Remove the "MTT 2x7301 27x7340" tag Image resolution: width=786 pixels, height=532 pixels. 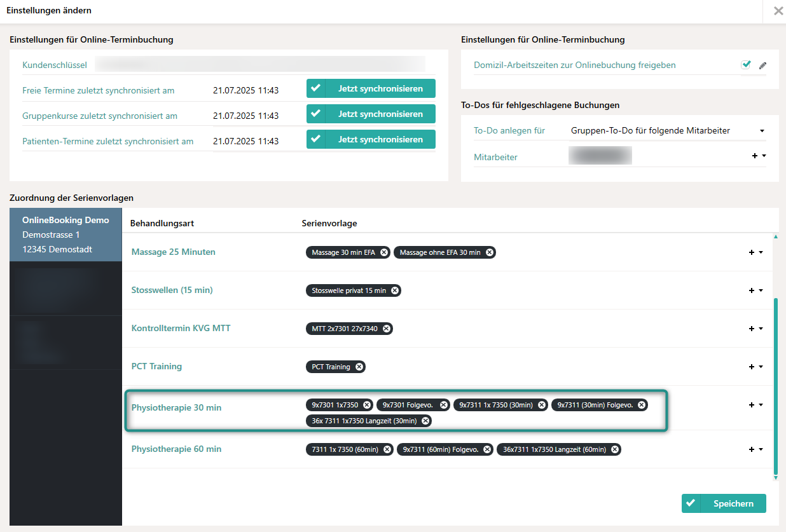click(386, 329)
